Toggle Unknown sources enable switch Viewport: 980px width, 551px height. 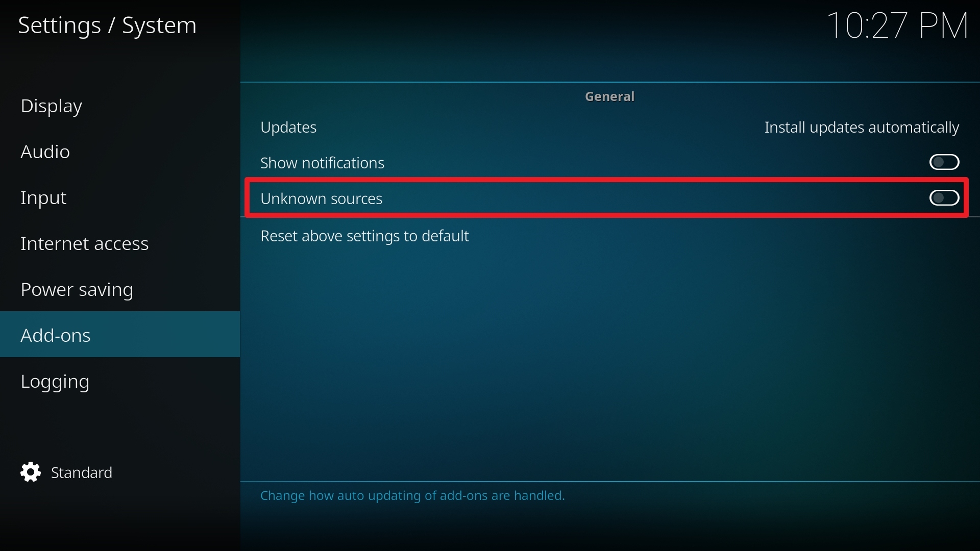pos(944,197)
